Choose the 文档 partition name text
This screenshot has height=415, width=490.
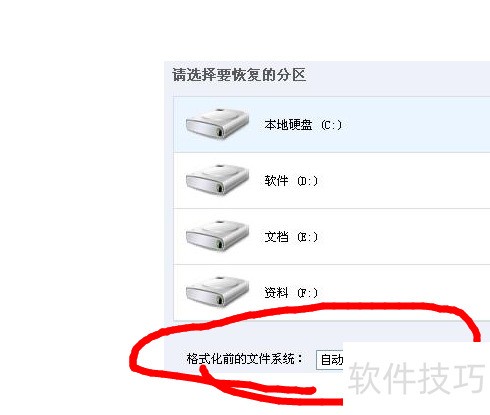click(x=276, y=237)
